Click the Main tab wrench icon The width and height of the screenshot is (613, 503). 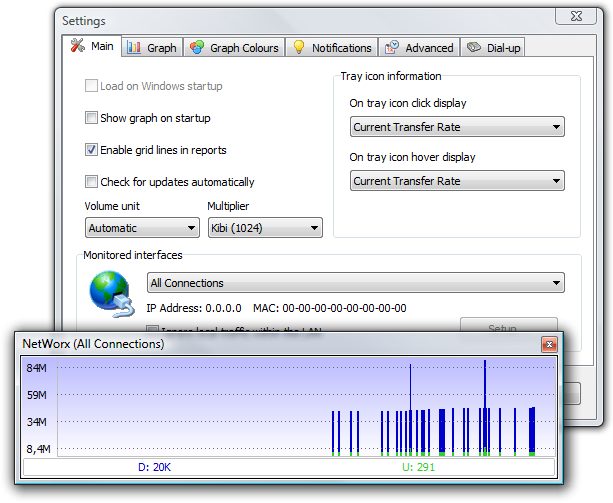click(x=77, y=45)
